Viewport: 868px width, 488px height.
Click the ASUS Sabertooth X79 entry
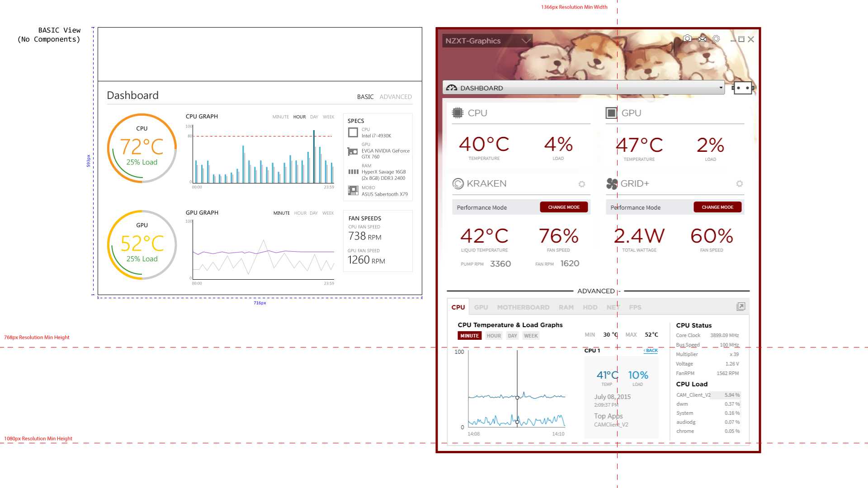pyautogui.click(x=384, y=194)
